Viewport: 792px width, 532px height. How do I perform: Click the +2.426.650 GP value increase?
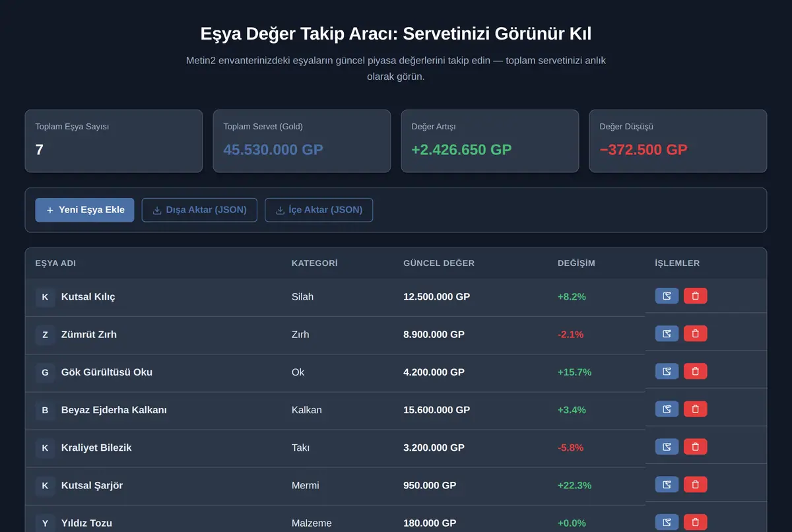click(x=461, y=150)
